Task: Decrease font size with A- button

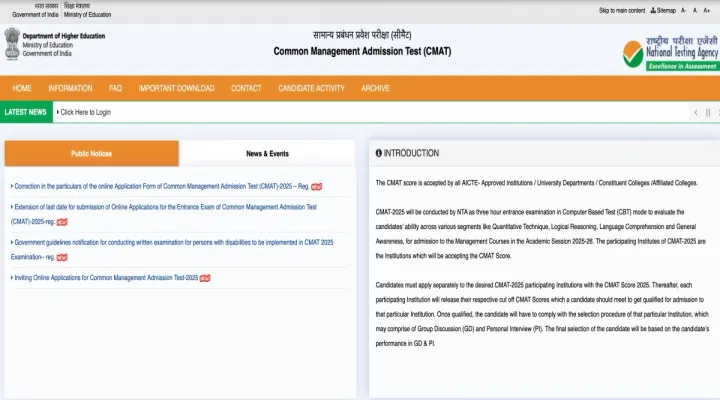Action: pos(684,10)
